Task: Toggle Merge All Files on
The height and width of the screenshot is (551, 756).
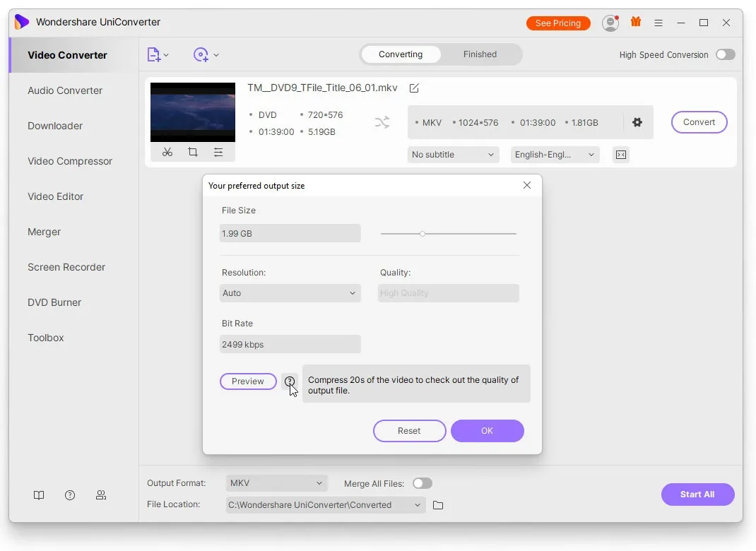Action: pyautogui.click(x=423, y=483)
